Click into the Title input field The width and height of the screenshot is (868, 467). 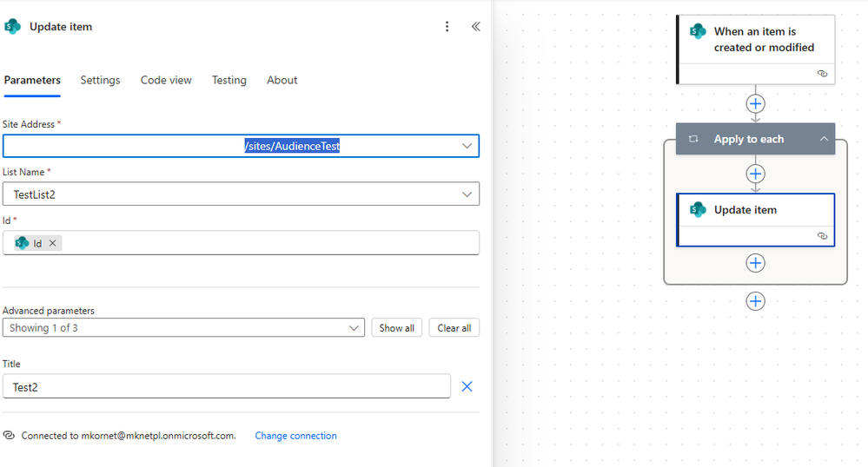pos(227,386)
